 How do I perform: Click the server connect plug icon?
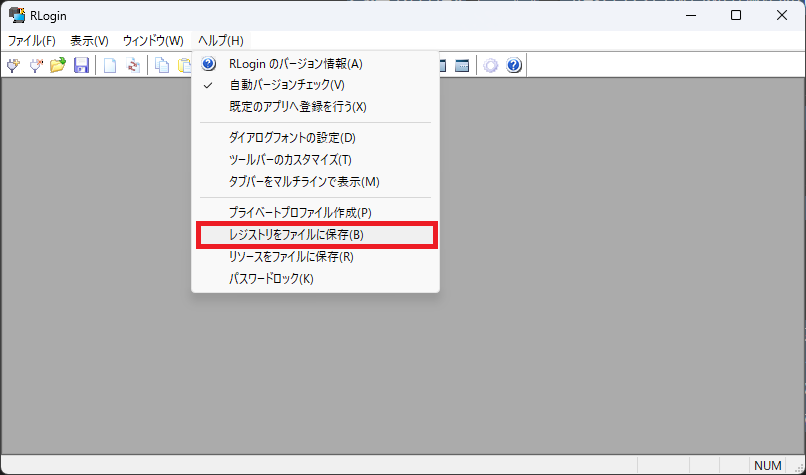[13, 66]
